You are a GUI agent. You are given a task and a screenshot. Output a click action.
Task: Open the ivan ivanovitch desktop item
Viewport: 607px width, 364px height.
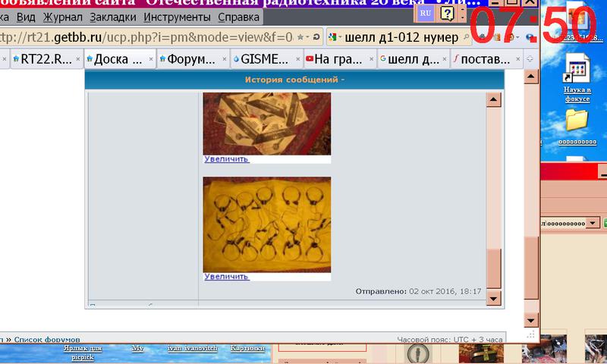(x=193, y=349)
